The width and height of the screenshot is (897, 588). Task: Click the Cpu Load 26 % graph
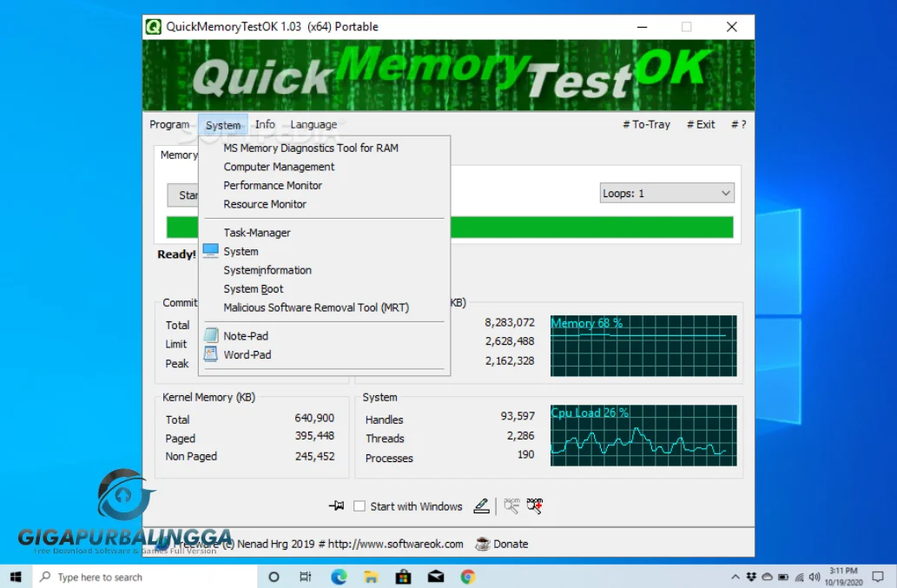point(643,435)
